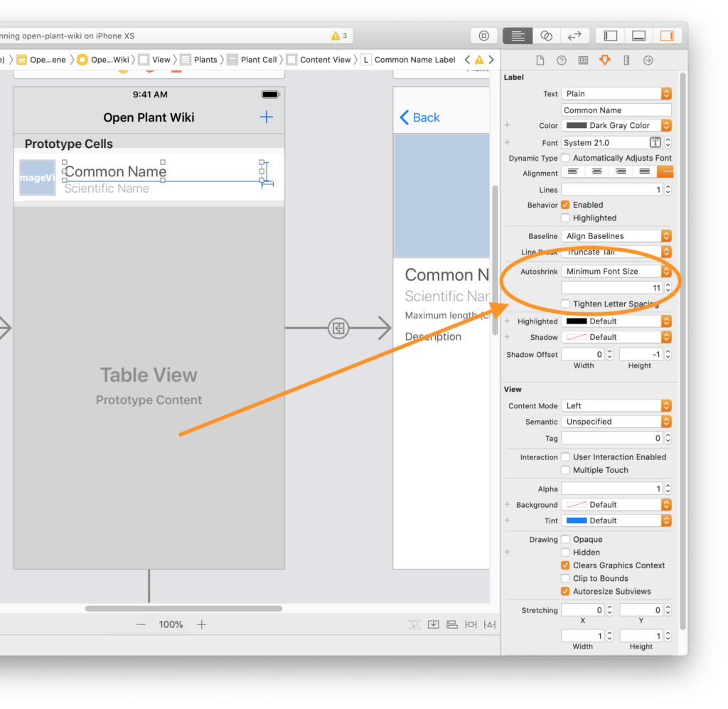Open the Line Break Truncate Tail dropdown
The width and height of the screenshot is (728, 709).
click(x=616, y=252)
